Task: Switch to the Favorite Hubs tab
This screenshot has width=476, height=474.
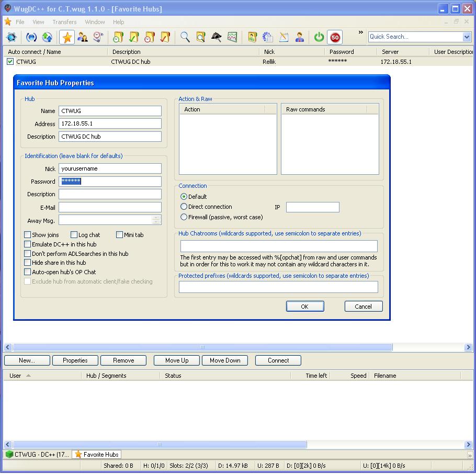Action: tap(97, 454)
